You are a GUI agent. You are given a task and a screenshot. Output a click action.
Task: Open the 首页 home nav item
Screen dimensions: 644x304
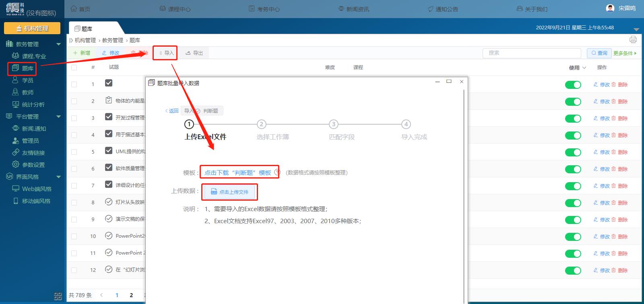click(x=80, y=9)
